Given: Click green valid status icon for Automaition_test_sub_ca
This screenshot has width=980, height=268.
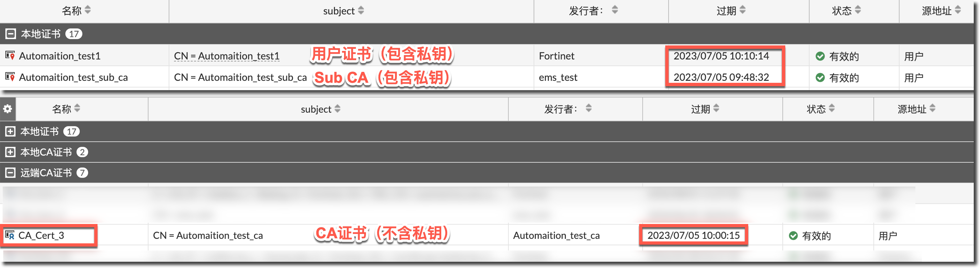Looking at the screenshot, I should 820,77.
